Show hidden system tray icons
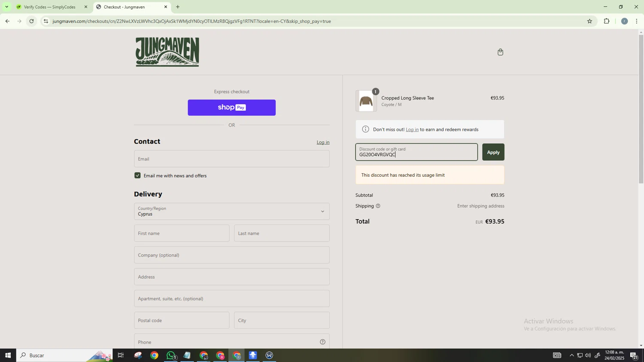This screenshot has width=644, height=362. (571, 355)
